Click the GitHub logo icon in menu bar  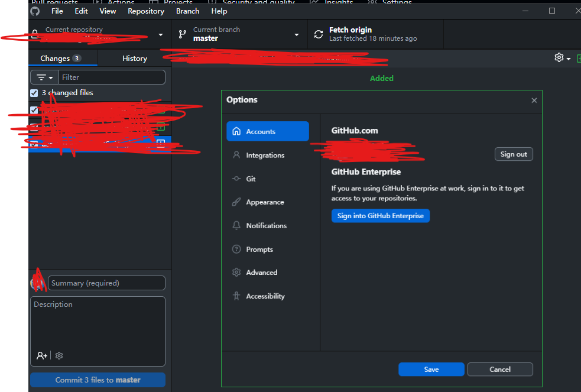coord(35,11)
